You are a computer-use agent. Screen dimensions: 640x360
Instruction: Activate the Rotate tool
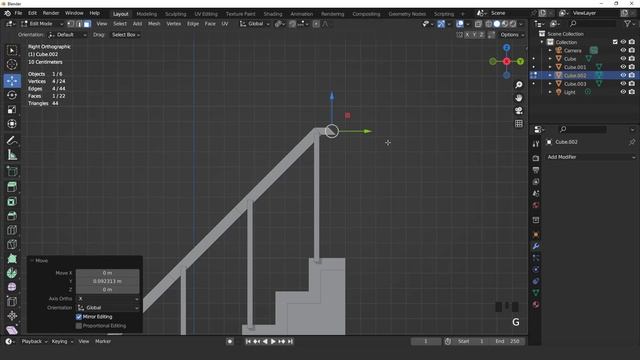pyautogui.click(x=12, y=95)
